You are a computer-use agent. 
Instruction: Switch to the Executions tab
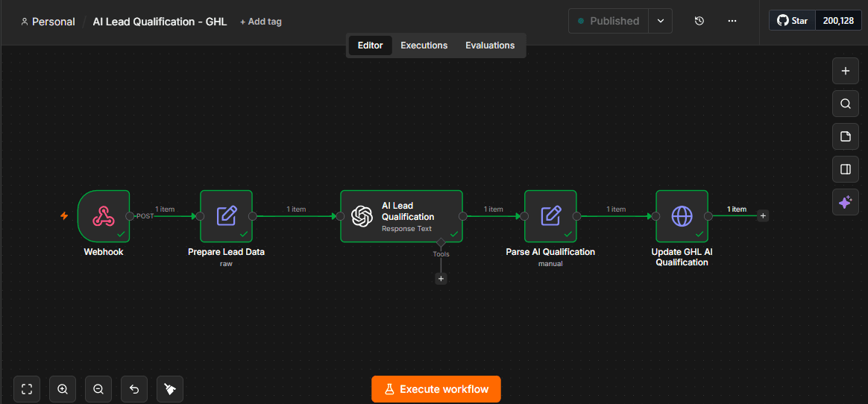click(424, 45)
